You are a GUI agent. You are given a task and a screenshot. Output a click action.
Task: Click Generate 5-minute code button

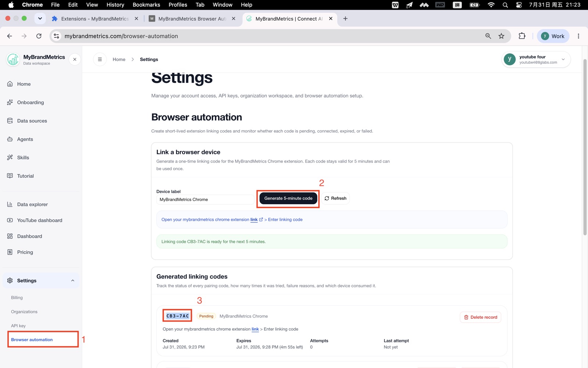pos(288,198)
